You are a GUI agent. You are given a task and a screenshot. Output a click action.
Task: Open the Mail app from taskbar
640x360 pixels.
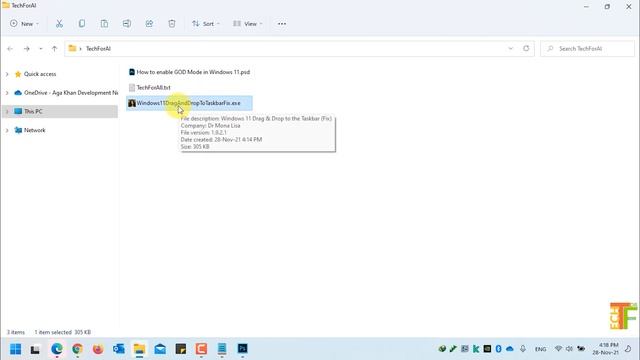pos(160,349)
